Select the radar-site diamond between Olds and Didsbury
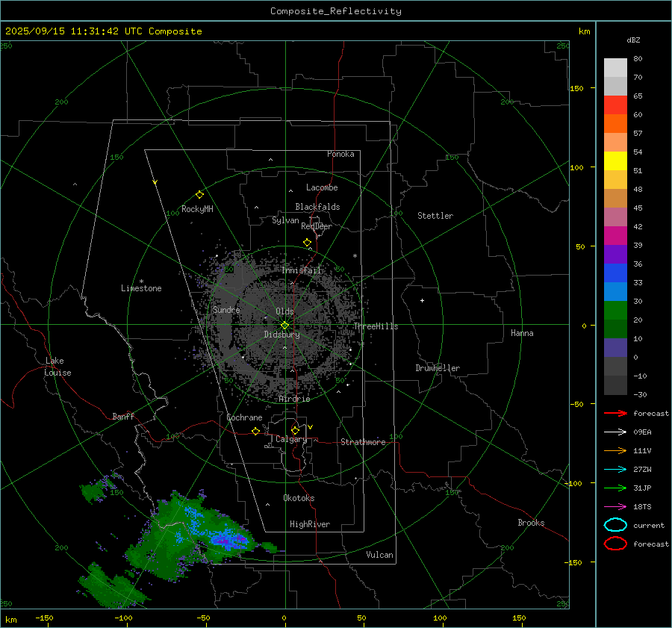 (x=285, y=325)
